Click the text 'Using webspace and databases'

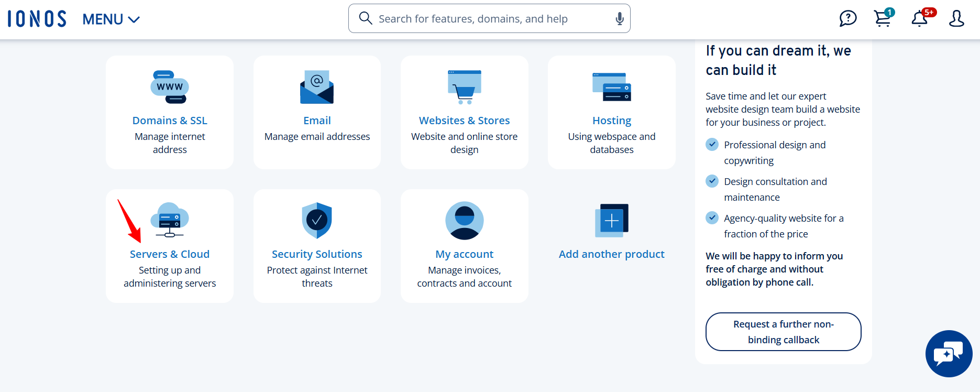click(x=612, y=143)
